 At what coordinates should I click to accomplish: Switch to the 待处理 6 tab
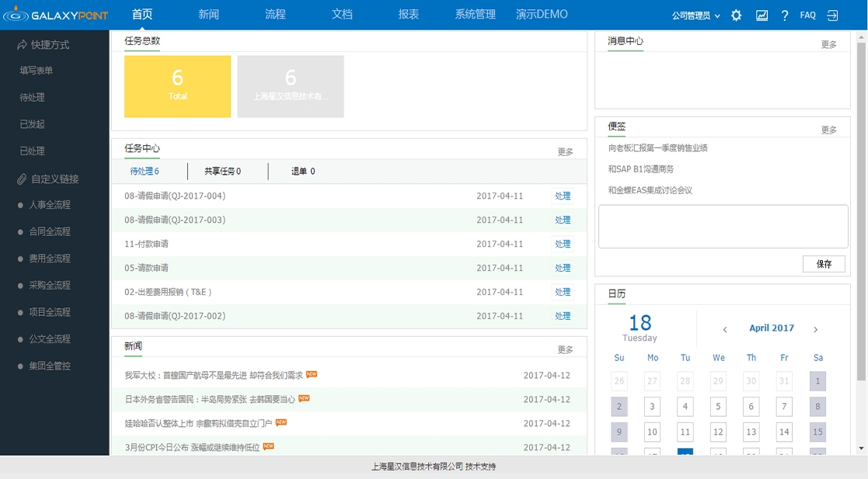[x=145, y=171]
